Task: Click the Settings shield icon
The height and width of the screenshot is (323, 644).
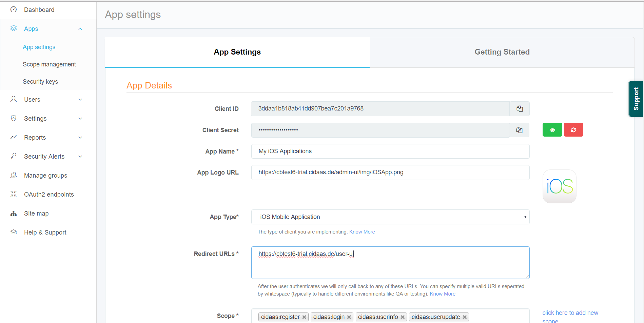Action: click(x=14, y=118)
